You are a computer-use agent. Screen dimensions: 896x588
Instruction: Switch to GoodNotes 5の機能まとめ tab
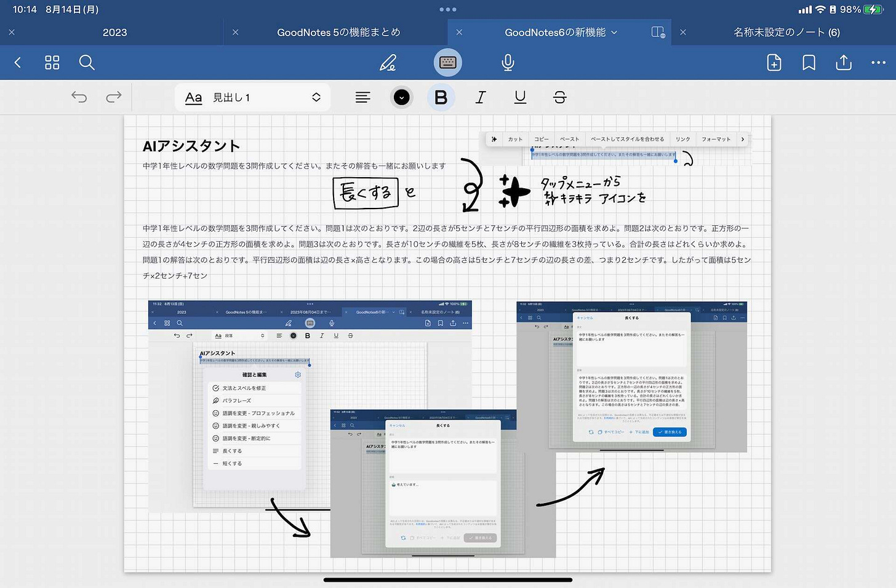coord(338,32)
